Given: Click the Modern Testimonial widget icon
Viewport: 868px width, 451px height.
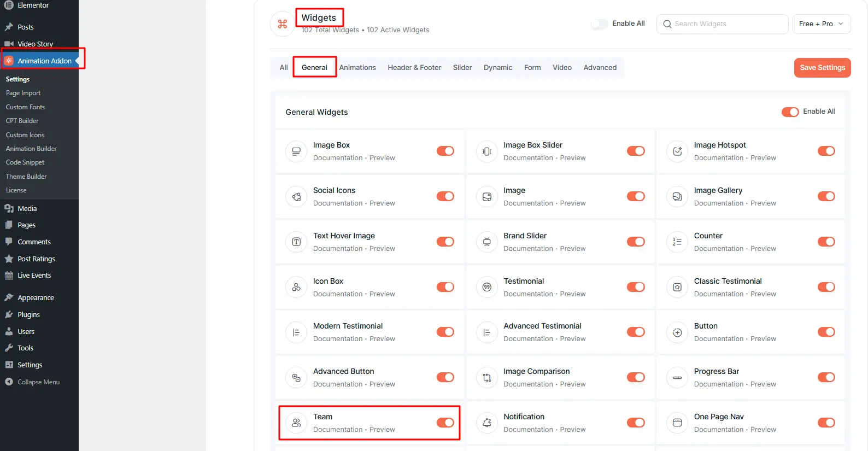Looking at the screenshot, I should [x=296, y=332].
